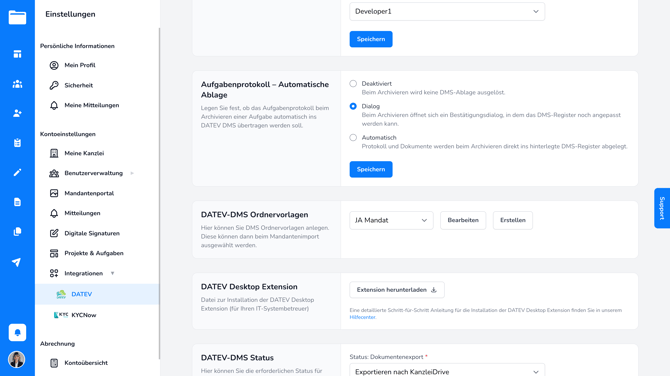Click Speichern below the Developer1 dropdown
The height and width of the screenshot is (376, 670).
371,39
